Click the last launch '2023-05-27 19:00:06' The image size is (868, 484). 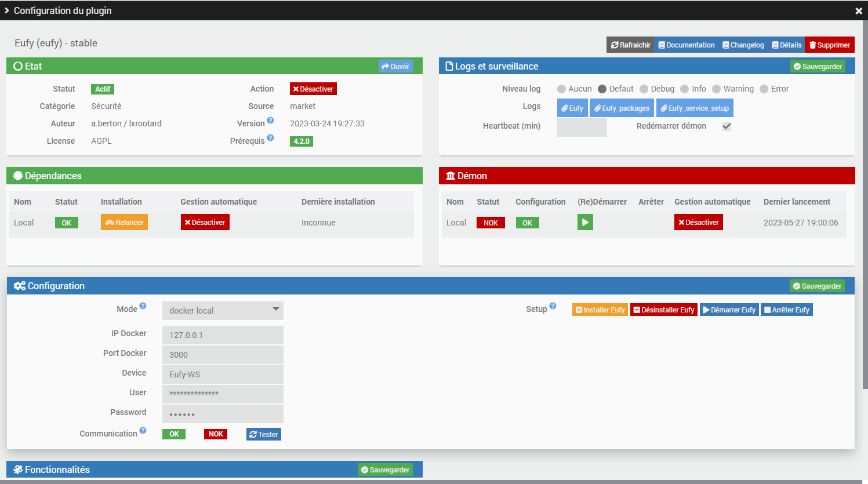801,223
